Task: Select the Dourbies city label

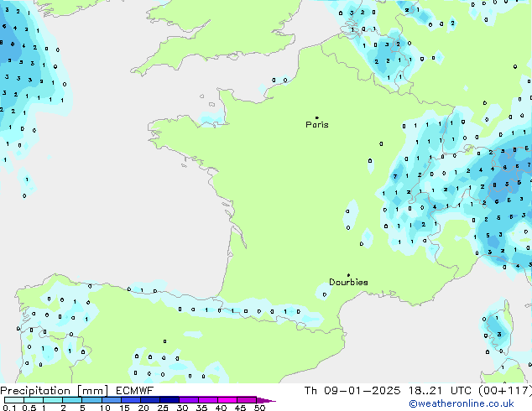Action: pyautogui.click(x=348, y=283)
